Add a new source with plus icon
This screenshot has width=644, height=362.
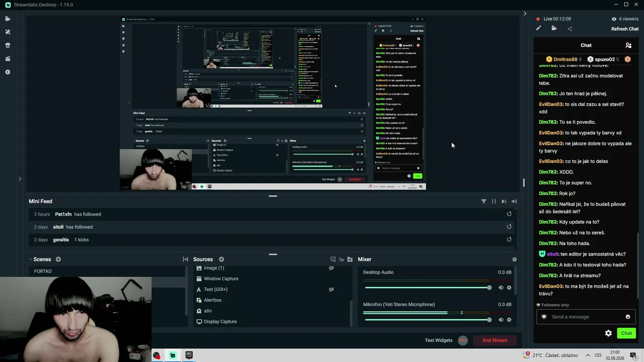click(221, 259)
